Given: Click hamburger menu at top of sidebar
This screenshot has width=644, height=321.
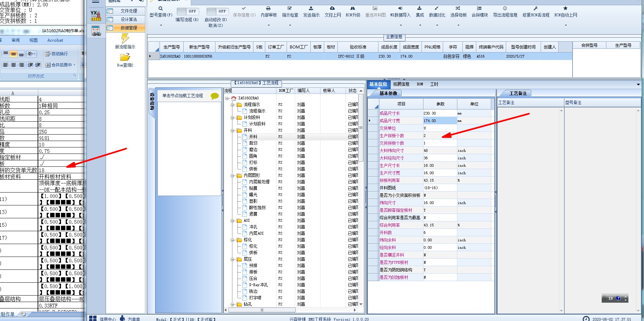Looking at the screenshot, I should [x=96, y=1].
